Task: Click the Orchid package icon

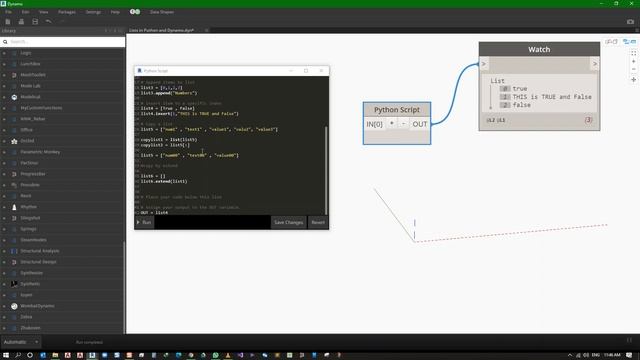Action: 14,141
